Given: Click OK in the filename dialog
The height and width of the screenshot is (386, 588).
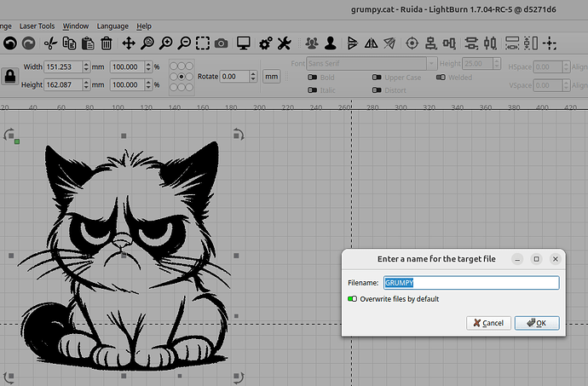Looking at the screenshot, I should (x=537, y=323).
